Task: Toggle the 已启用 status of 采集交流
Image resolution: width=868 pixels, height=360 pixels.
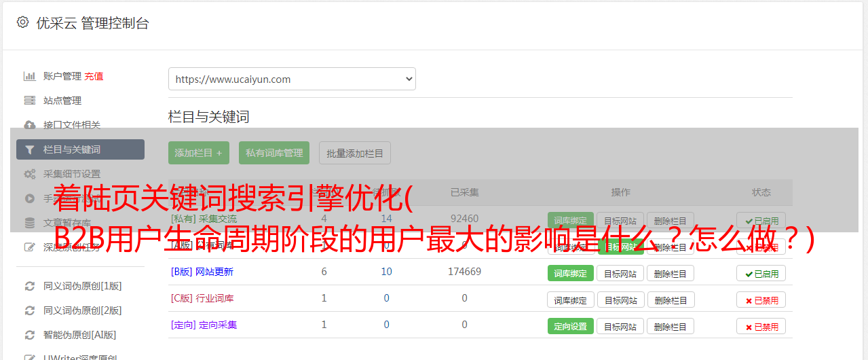Action: (x=761, y=220)
